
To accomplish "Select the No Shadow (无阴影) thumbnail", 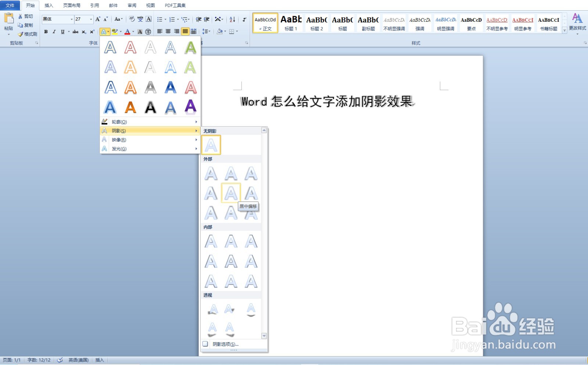I will tap(211, 145).
